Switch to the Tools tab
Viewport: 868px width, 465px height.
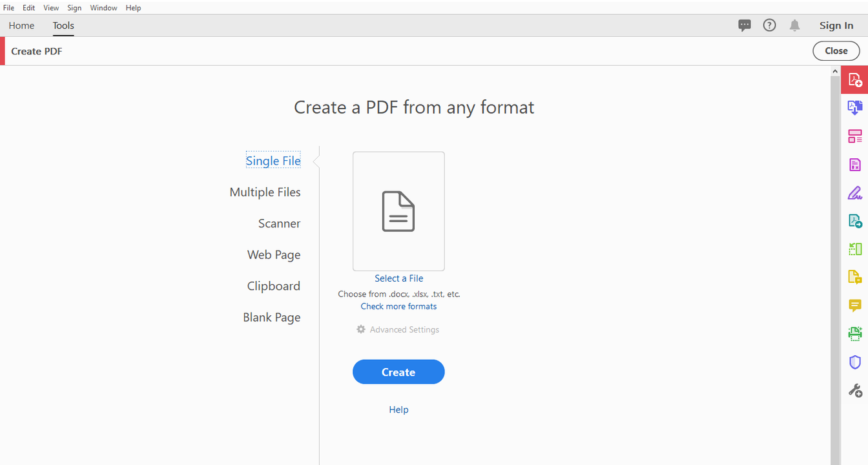63,25
